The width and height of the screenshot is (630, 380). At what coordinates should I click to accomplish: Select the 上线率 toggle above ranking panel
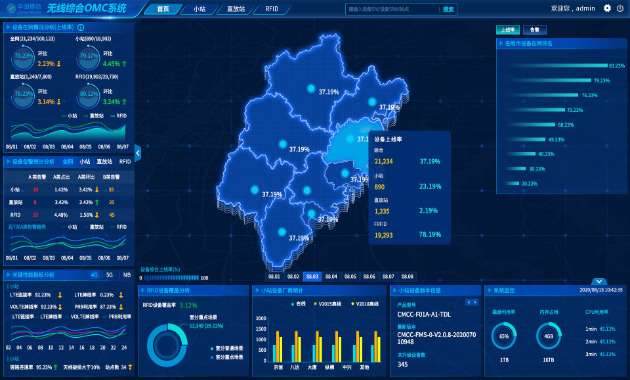pyautogui.click(x=508, y=30)
